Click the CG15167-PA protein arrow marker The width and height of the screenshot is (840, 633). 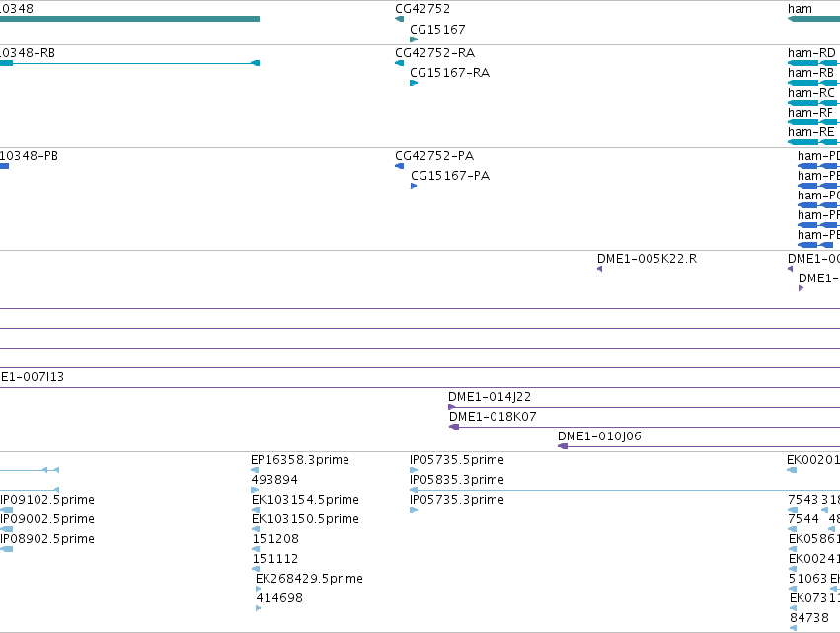(x=413, y=186)
